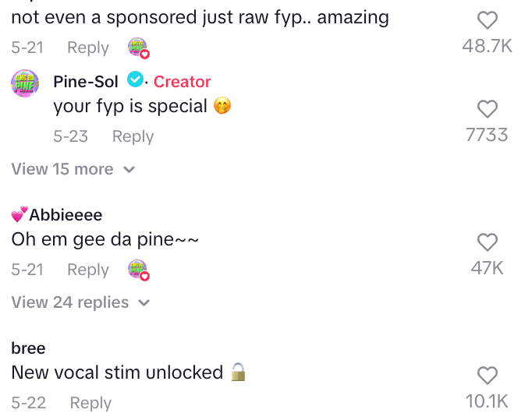Click the Pine-Sol verified badge

tap(134, 79)
